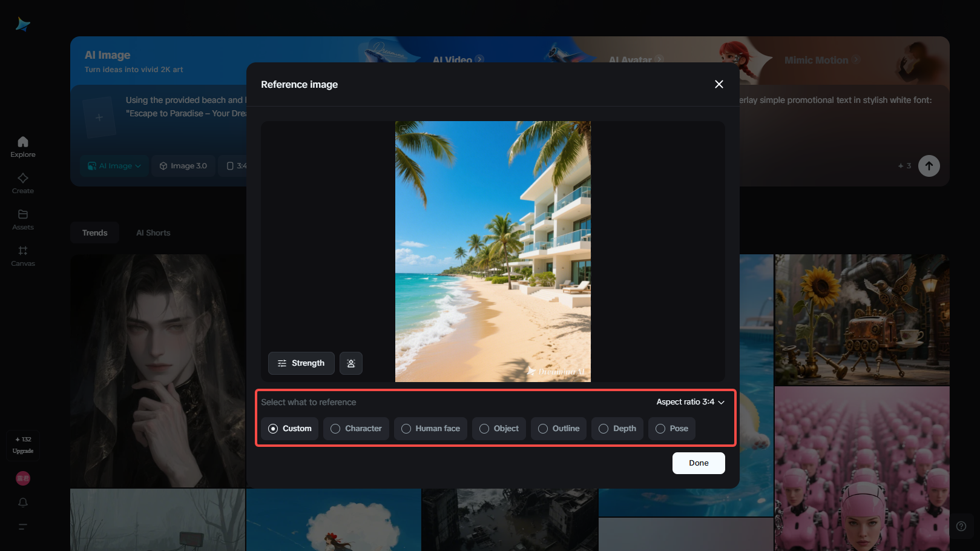Open the Mimic Motion banner tab
The image size is (980, 551).
point(822,61)
